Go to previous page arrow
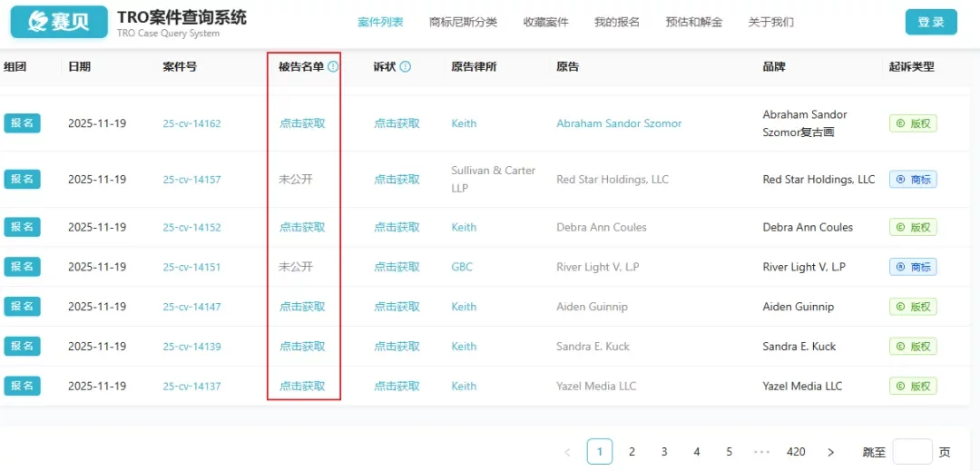This screenshot has width=980, height=471. [567, 452]
